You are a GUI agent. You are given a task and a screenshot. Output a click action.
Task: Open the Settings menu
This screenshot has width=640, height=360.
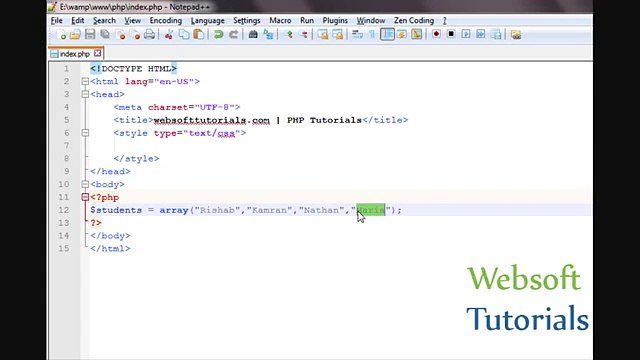click(247, 20)
